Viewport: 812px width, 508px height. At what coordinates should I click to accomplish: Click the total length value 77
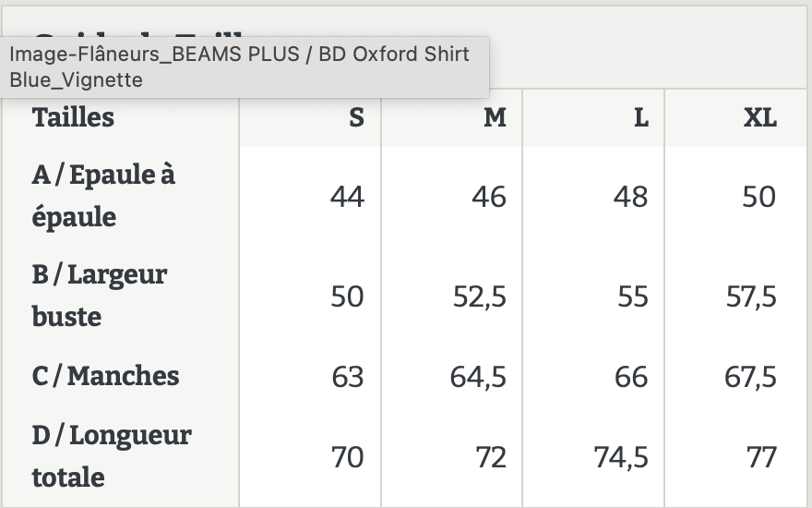[x=761, y=458]
